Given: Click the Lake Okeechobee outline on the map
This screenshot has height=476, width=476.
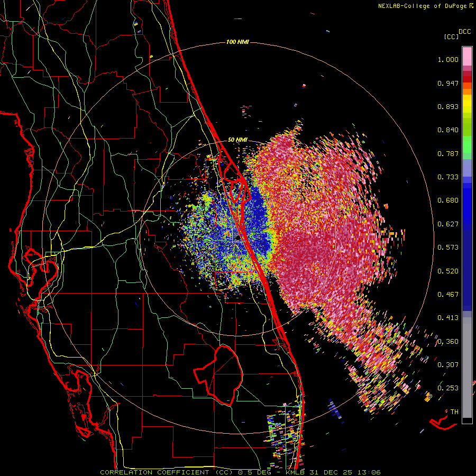Looking at the screenshot, I should (x=218, y=375).
